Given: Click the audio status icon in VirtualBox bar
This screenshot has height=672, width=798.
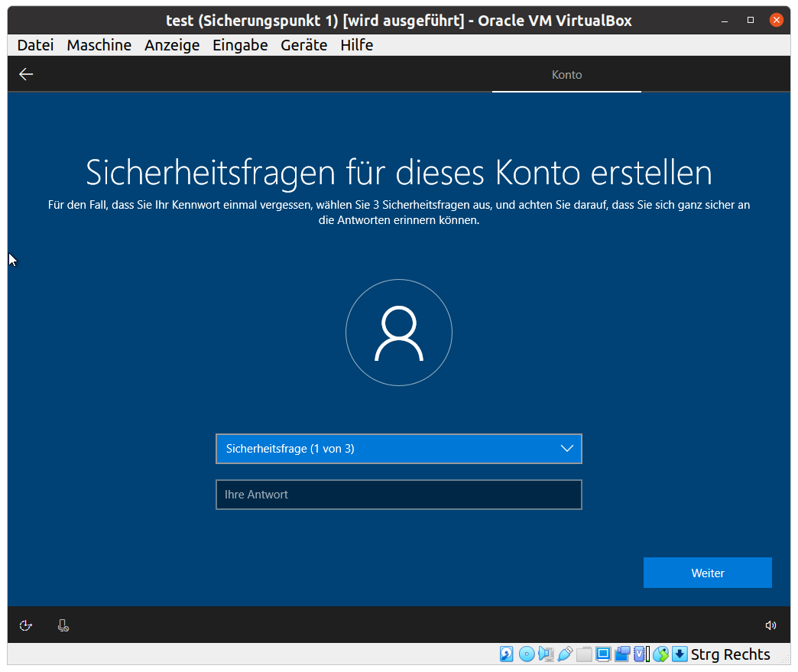Looking at the screenshot, I should tap(546, 654).
